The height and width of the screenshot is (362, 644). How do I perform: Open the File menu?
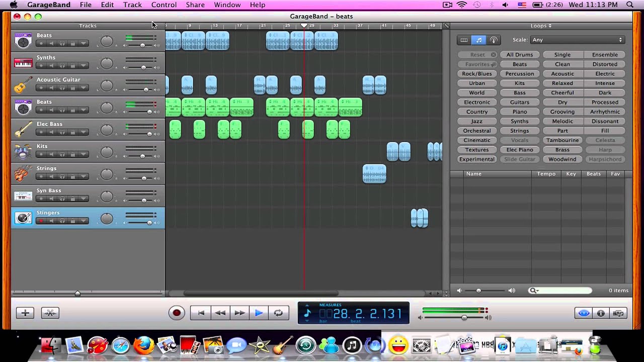click(86, 5)
